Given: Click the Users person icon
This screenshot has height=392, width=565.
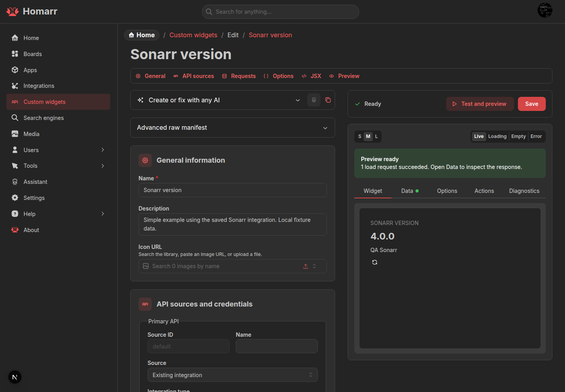Looking at the screenshot, I should tap(15, 150).
